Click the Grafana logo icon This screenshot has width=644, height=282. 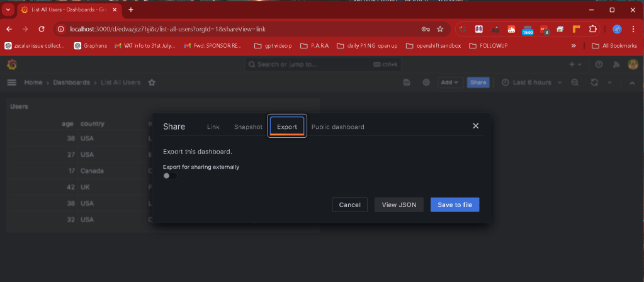[11, 64]
